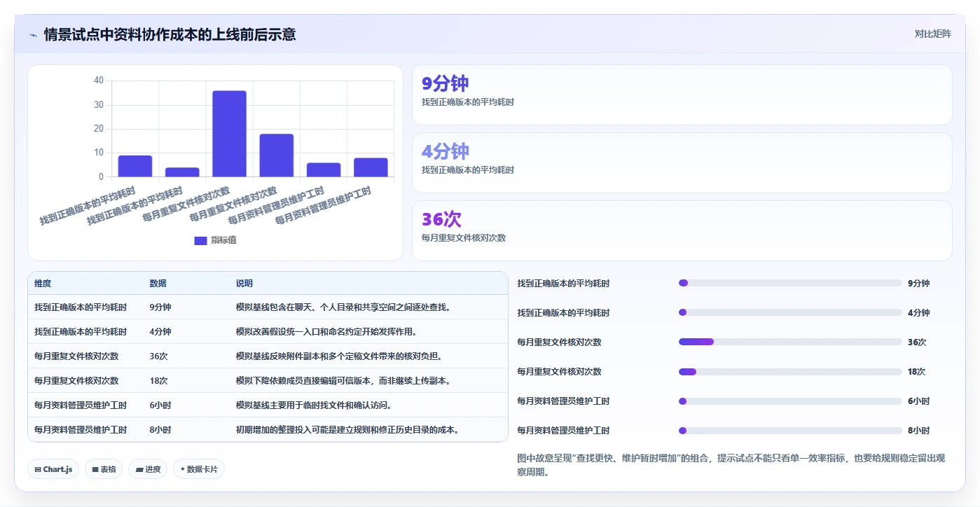The width and height of the screenshot is (980, 507).
Task: Click the y-axis label 40 on the chart
Action: click(x=98, y=81)
